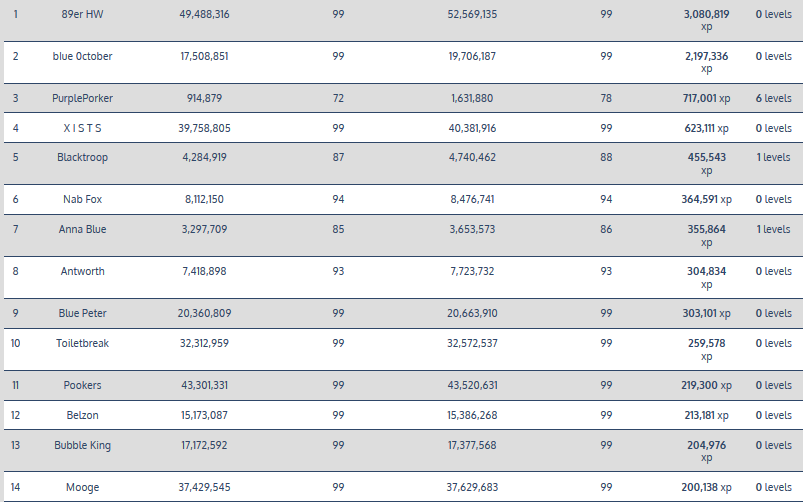Open Antworth's player page
The width and height of the screenshot is (803, 502).
click(82, 271)
